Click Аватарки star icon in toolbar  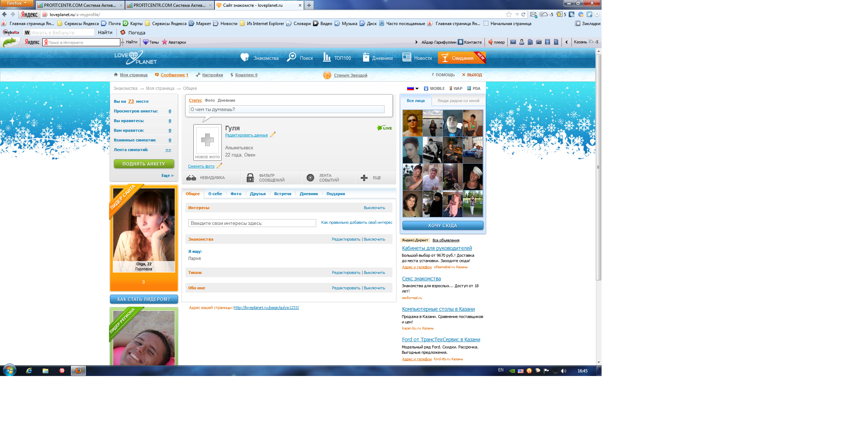(x=164, y=42)
